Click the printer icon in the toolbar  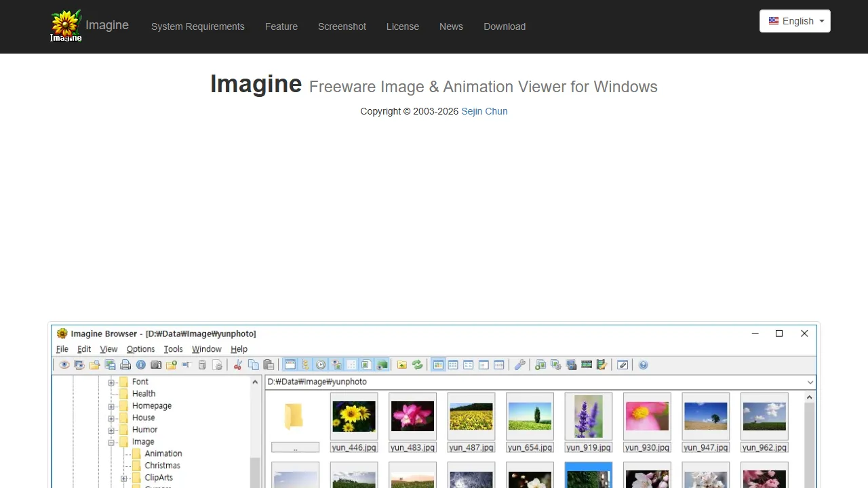(125, 365)
